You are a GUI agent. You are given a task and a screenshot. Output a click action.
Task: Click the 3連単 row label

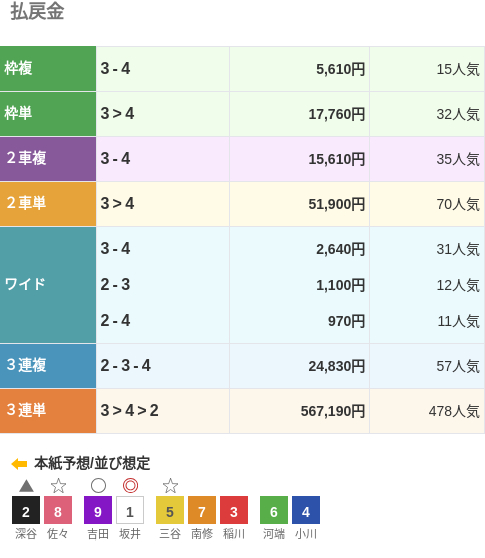point(48,411)
